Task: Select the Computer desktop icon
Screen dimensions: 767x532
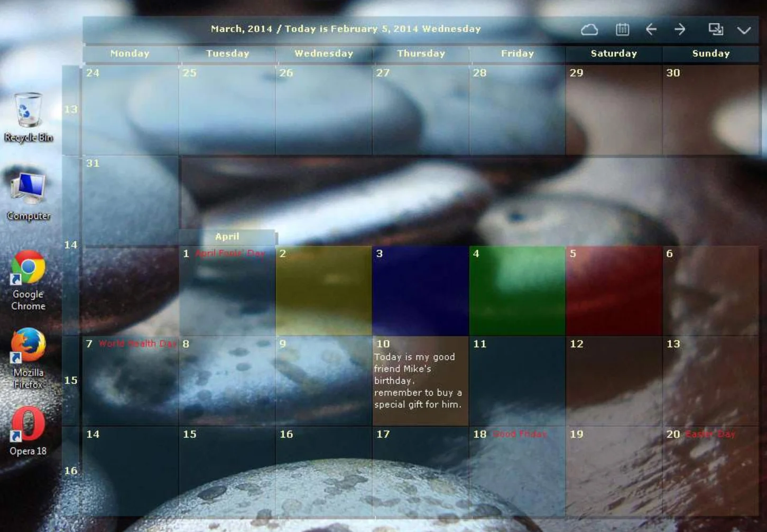Action: 29,195
